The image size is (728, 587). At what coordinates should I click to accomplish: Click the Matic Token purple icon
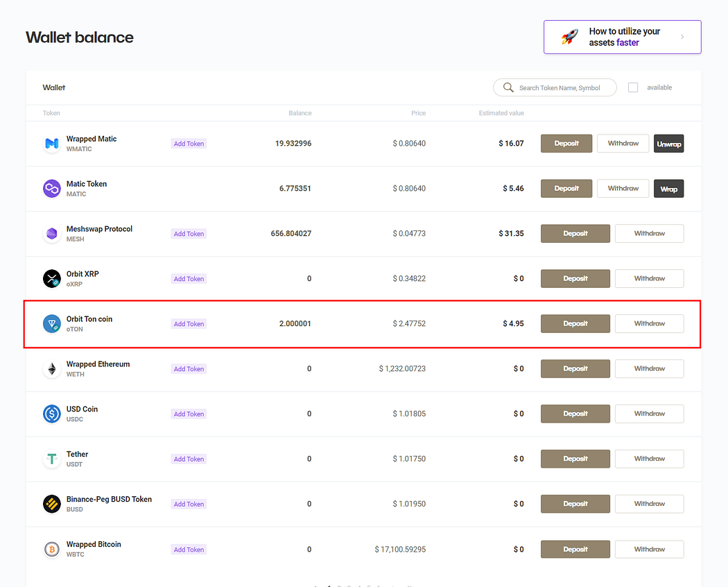[x=51, y=189]
